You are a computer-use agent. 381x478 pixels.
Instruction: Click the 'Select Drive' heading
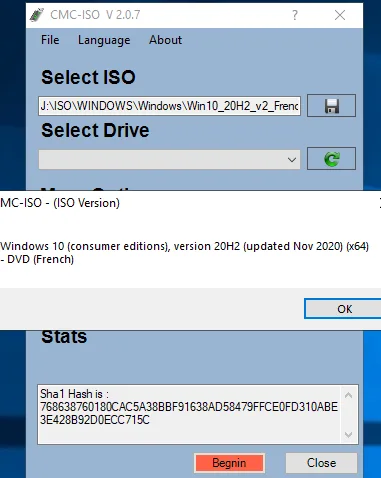point(95,130)
